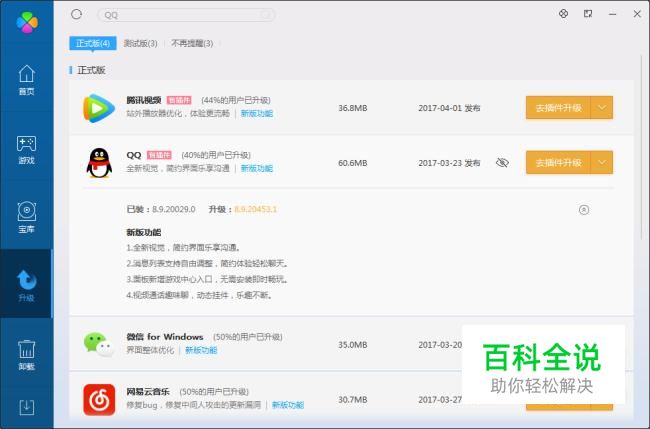View new features of WeChat for Windows
The image size is (650, 429).
coord(201,350)
